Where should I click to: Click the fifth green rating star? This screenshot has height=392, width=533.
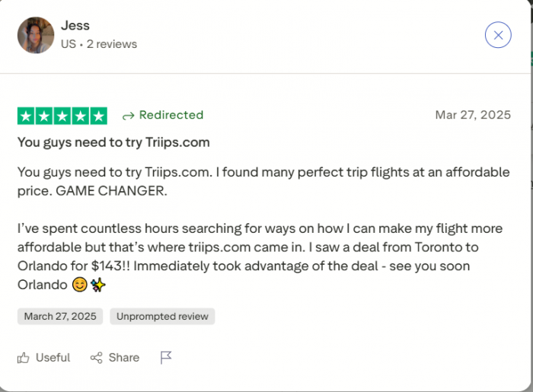(99, 116)
